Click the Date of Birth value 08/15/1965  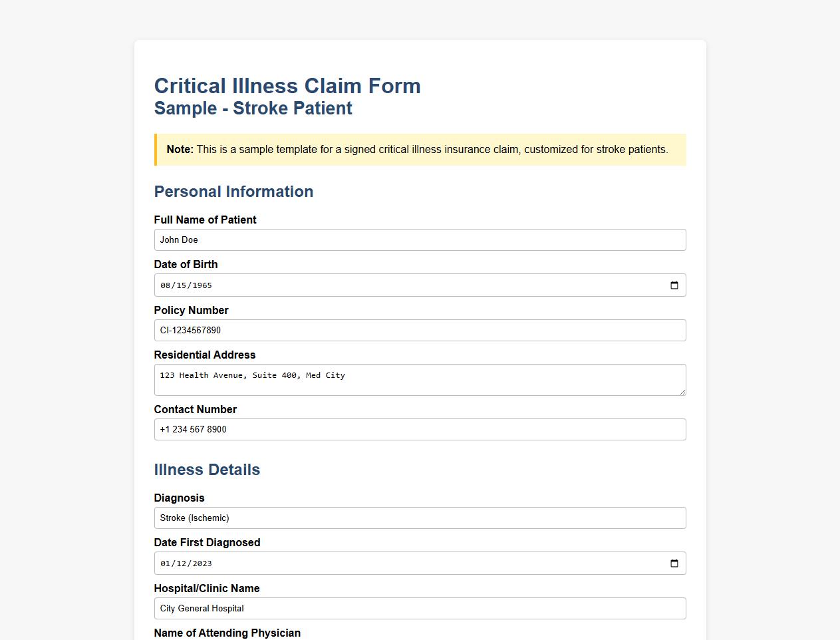pyautogui.click(x=186, y=285)
